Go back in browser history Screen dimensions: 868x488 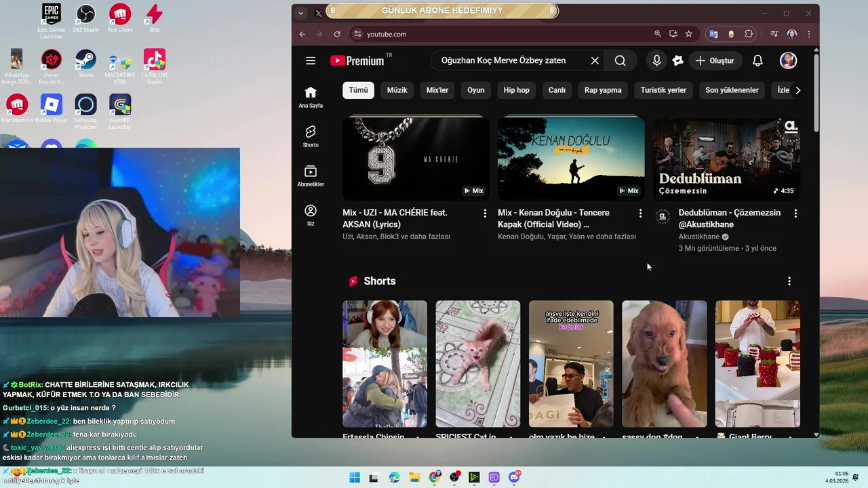(302, 34)
